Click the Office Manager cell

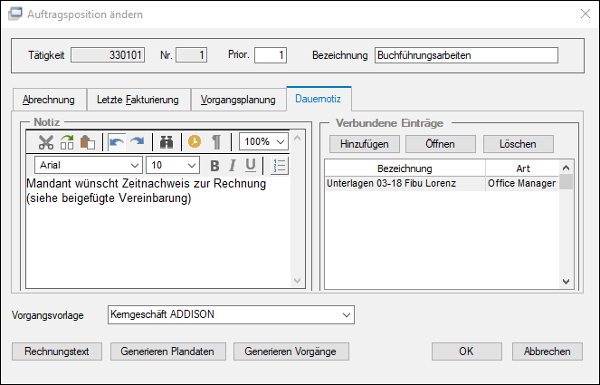pyautogui.click(x=522, y=184)
